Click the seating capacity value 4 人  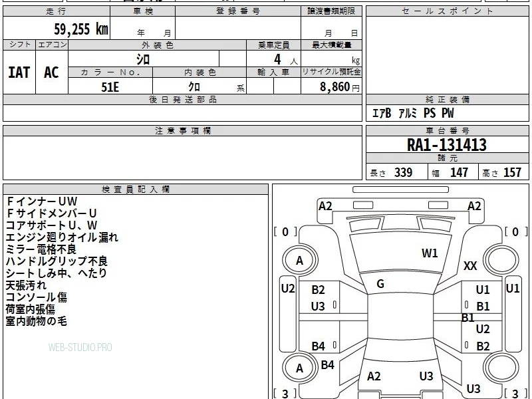[285, 60]
